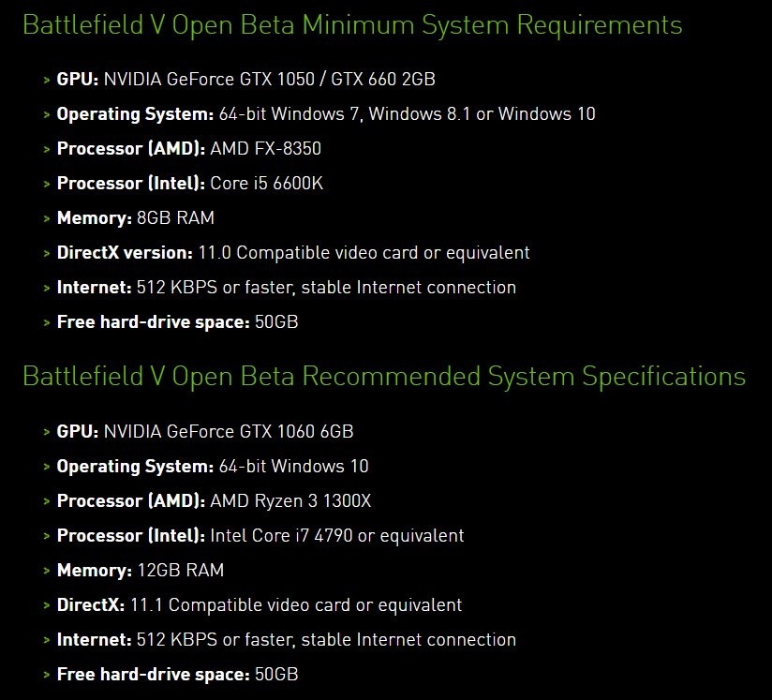Expand the DirectX version 11.0 list item chevron
Viewport: 772px width, 700px height.
[x=47, y=254]
